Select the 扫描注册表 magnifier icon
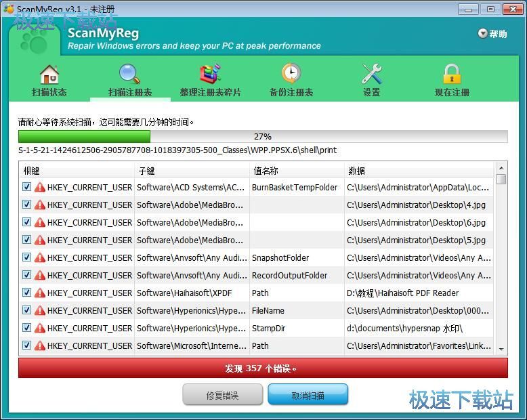This screenshot has width=527, height=420. [x=129, y=74]
